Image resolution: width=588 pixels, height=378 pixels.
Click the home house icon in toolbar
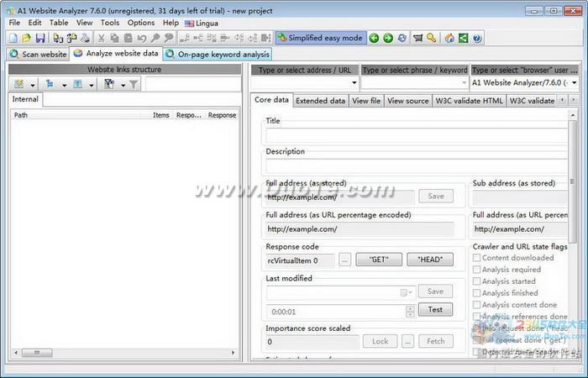pos(449,38)
